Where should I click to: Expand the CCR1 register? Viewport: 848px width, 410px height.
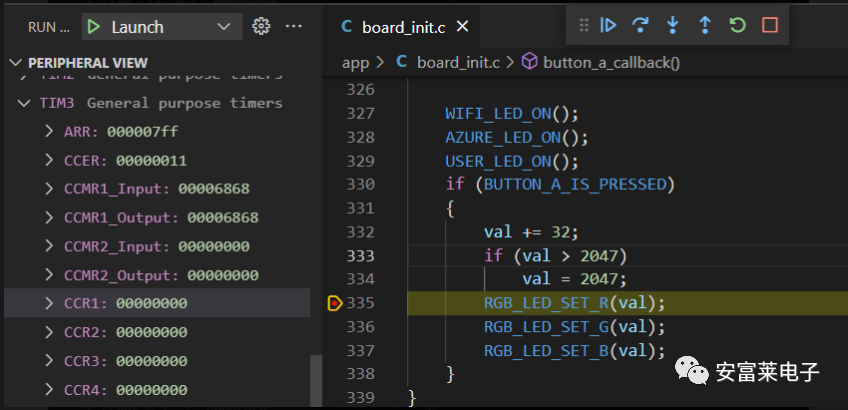[49, 303]
